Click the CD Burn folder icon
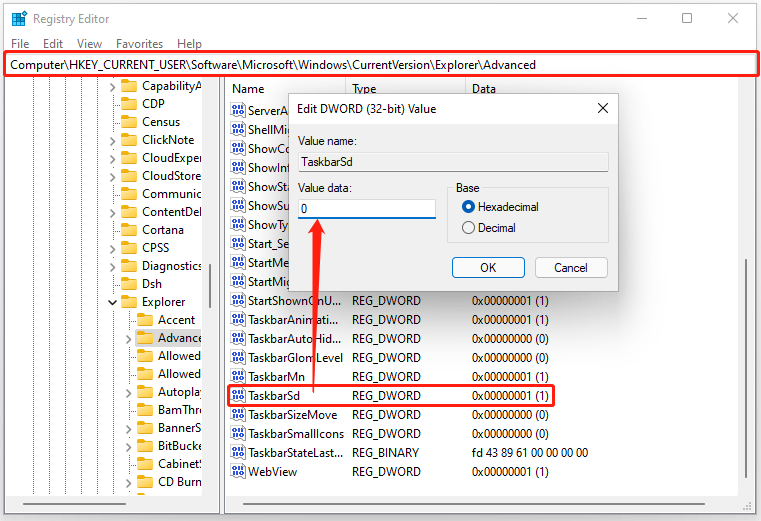The height and width of the screenshot is (521, 761). pyautogui.click(x=145, y=481)
